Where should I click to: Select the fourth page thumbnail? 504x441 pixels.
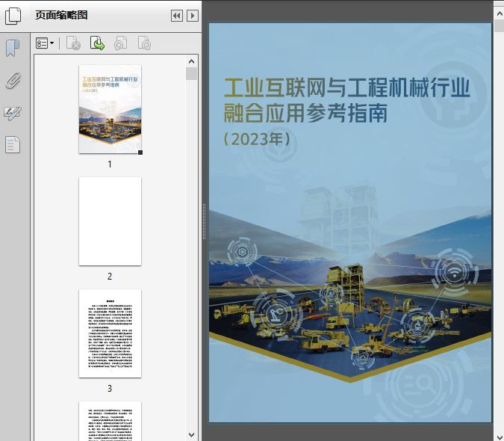(x=110, y=421)
